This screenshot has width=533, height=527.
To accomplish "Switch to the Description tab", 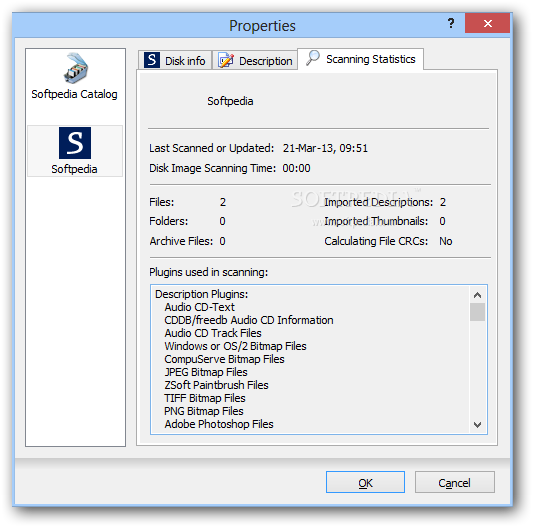I will (x=255, y=61).
